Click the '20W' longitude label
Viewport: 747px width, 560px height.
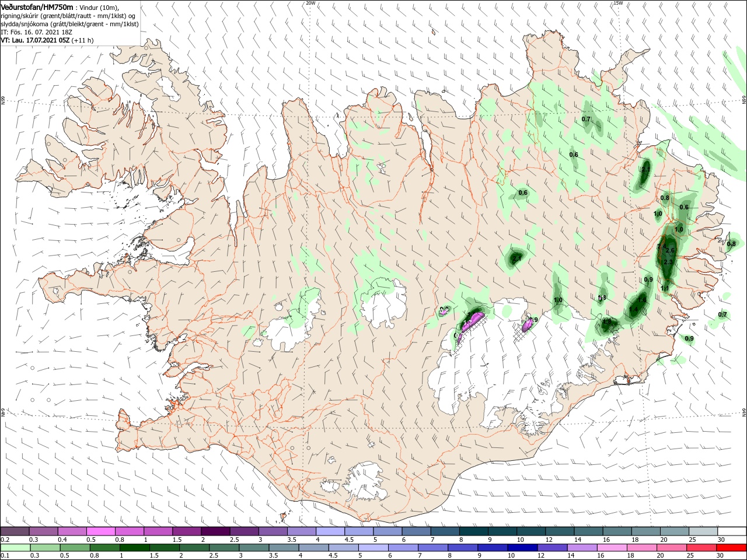tap(310, 2)
